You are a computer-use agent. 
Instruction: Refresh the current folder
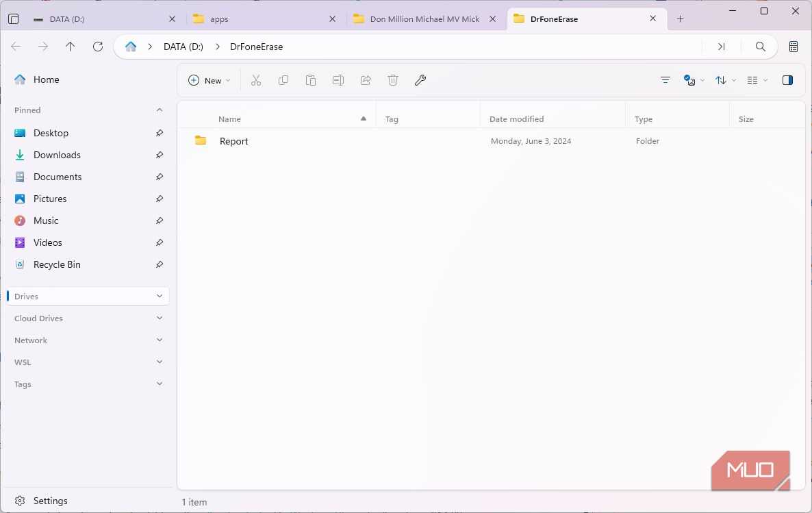coord(98,47)
